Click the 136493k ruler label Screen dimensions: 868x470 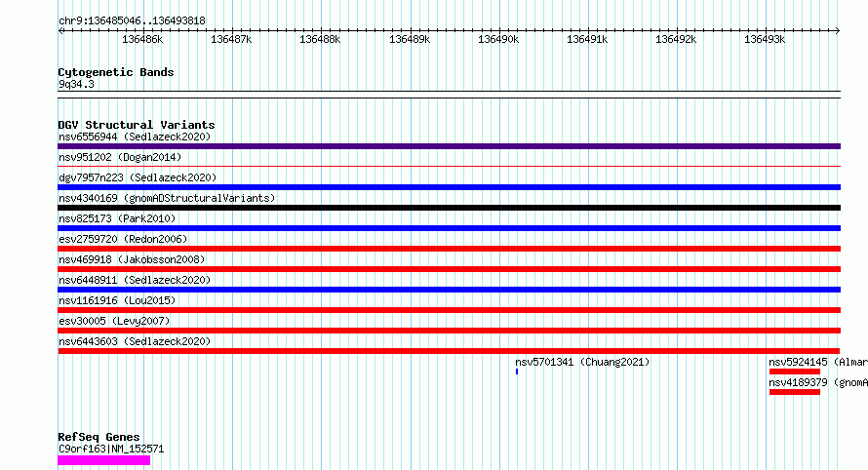765,39
